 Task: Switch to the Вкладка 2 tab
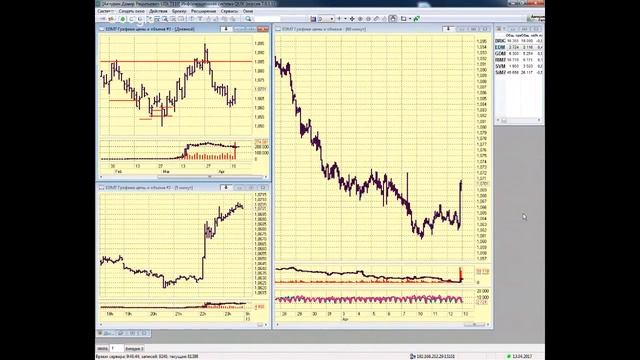134,349
